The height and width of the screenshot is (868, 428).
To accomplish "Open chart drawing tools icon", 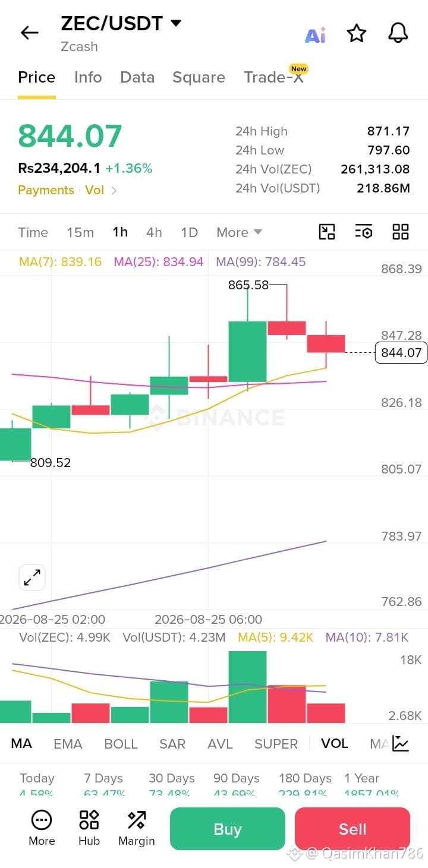I will point(327,232).
